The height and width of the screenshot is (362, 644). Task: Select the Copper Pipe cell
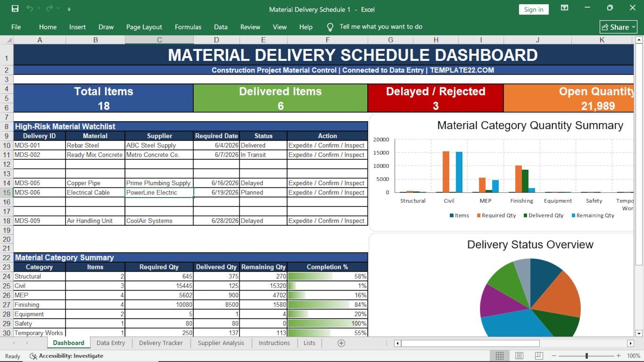95,183
